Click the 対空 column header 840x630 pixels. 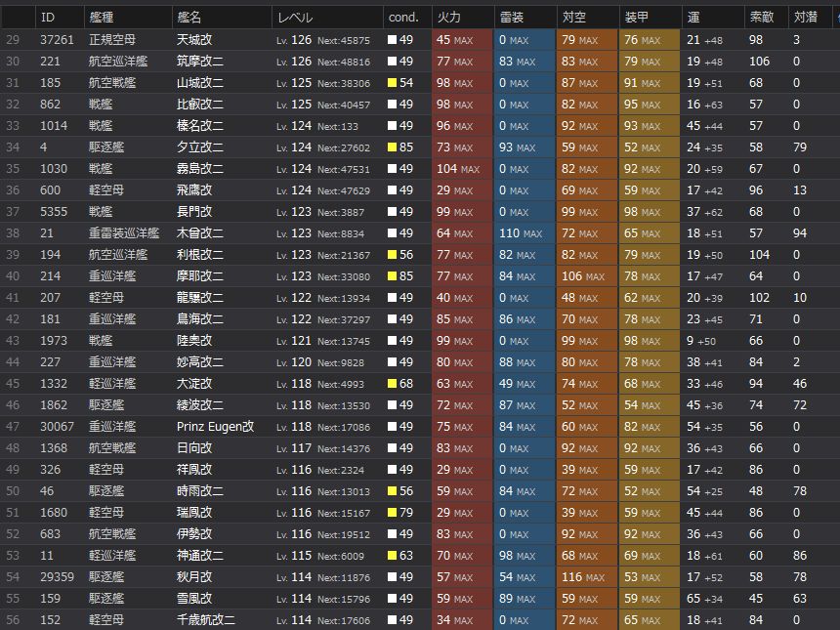tap(588, 18)
